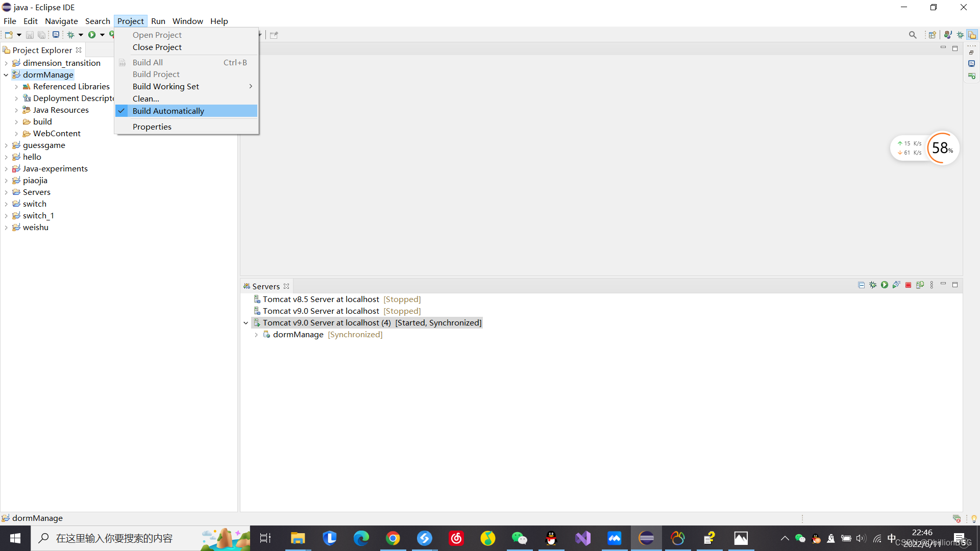Image resolution: width=980 pixels, height=551 pixels.
Task: Select the weishu project
Action: [35, 228]
